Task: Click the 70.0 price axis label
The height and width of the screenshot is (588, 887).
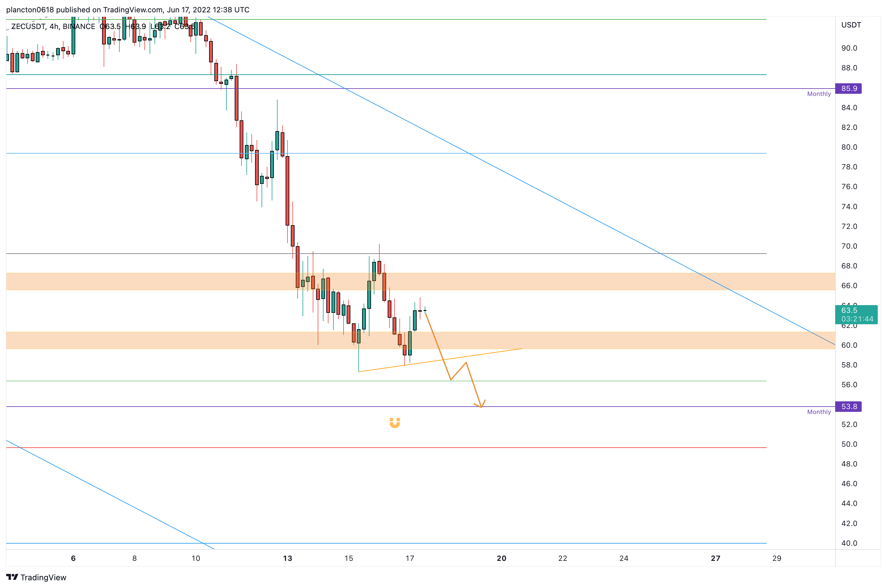Action: coord(849,246)
